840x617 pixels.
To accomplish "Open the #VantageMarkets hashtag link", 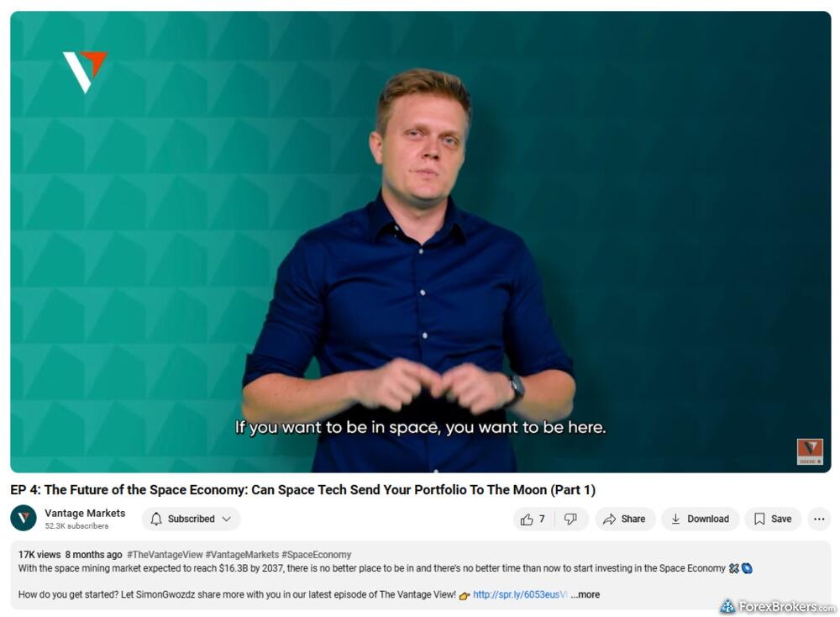I will (242, 555).
